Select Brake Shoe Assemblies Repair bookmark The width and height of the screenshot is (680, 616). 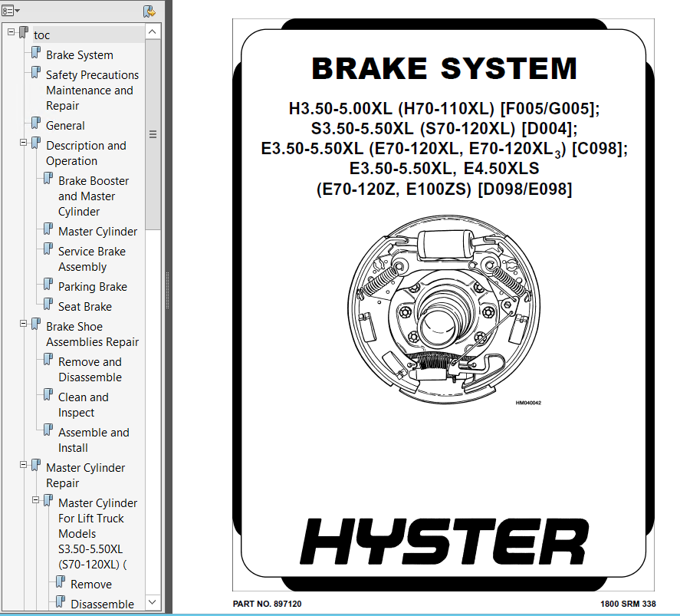pyautogui.click(x=92, y=334)
